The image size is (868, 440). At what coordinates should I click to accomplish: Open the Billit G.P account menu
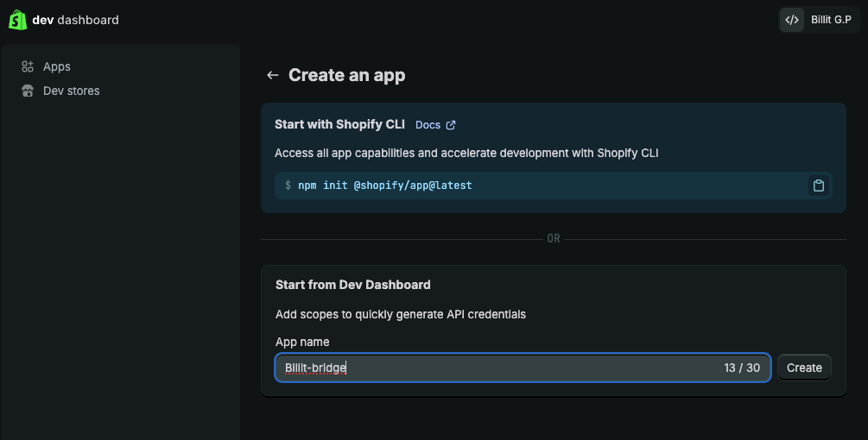[x=830, y=20]
